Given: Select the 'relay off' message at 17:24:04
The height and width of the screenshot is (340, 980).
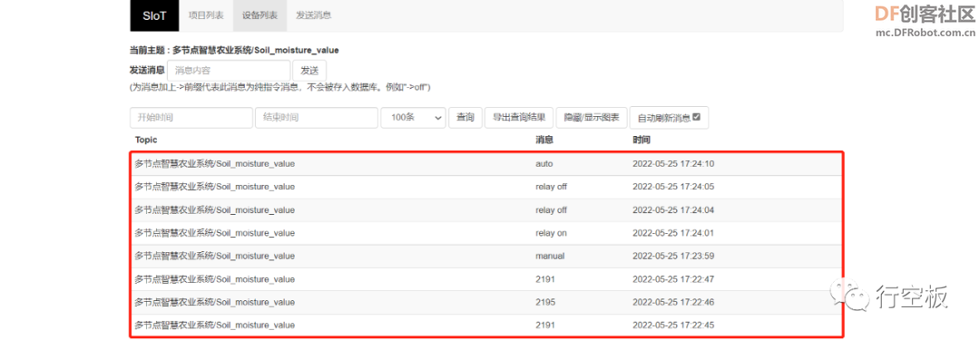Looking at the screenshot, I should point(552,209).
